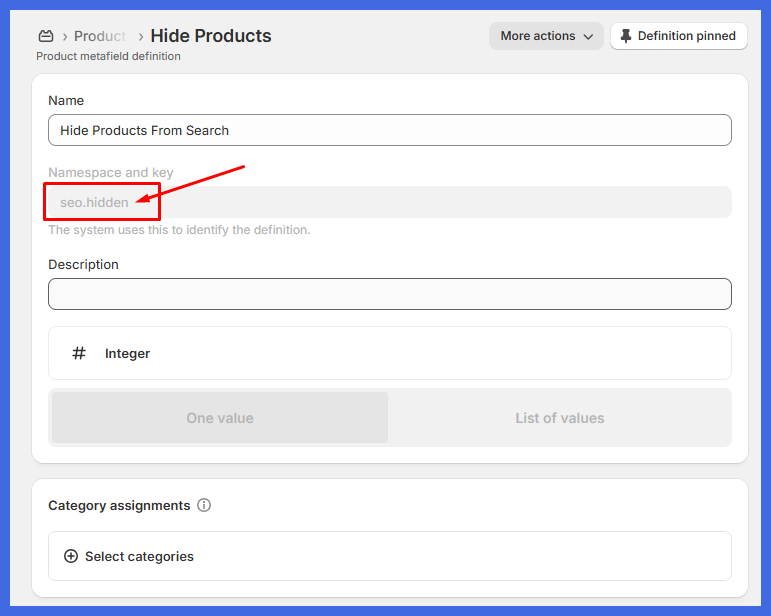Click into the empty Description field
This screenshot has height=616, width=771.
[390, 294]
